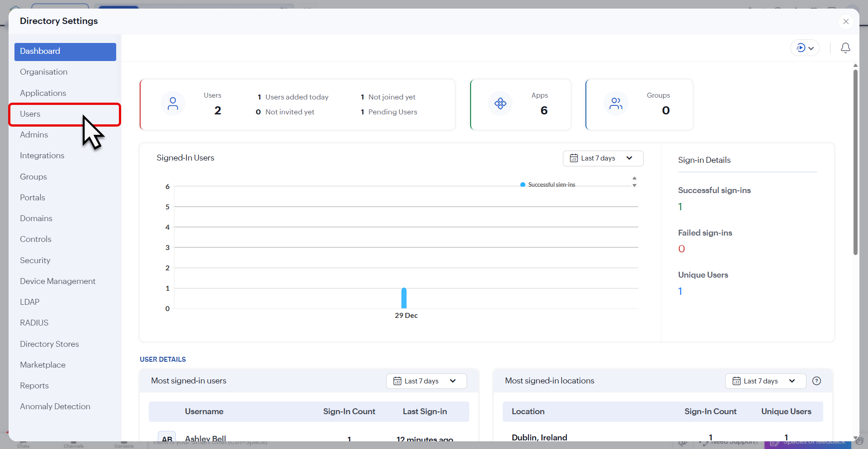This screenshot has width=868, height=449.
Task: Click the notification bell icon
Action: tap(845, 48)
